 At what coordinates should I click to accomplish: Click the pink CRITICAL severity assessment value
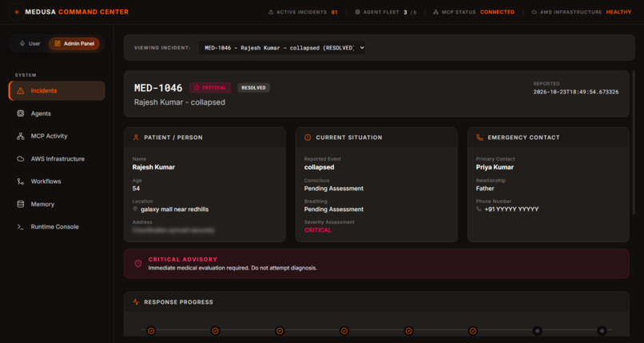click(317, 230)
